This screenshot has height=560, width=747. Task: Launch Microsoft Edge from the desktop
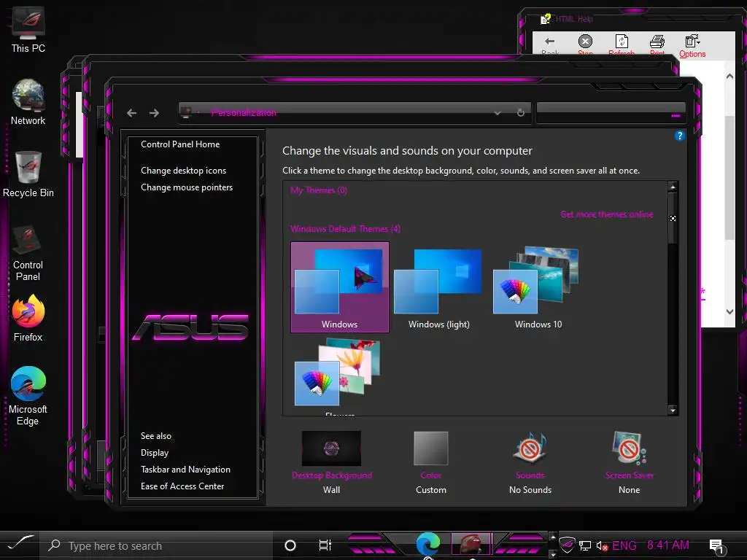[28, 396]
